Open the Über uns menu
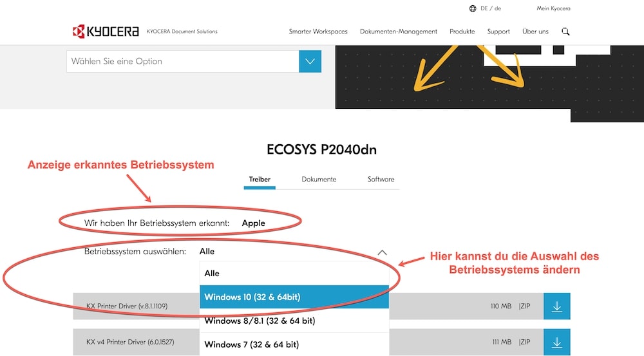The height and width of the screenshot is (356, 644). click(x=535, y=32)
